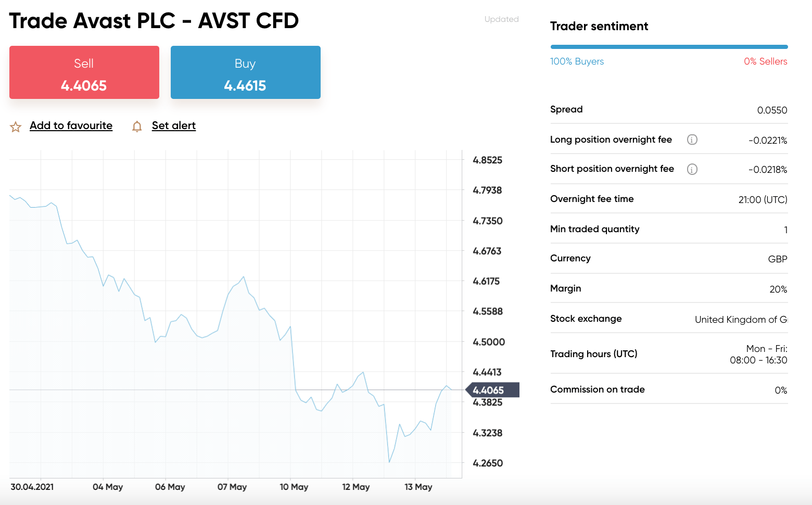This screenshot has width=812, height=505.
Task: Open info icon for long position overnight fee
Action: [692, 140]
